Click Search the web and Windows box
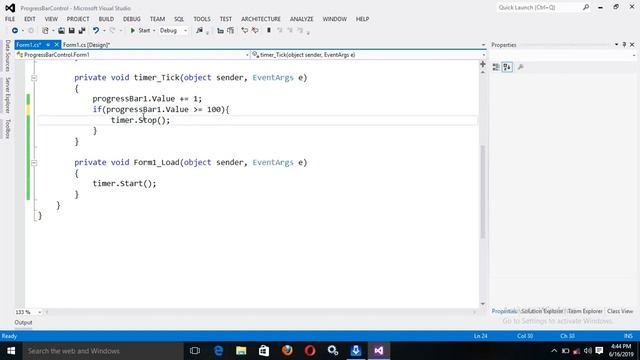This screenshot has height=360, width=640. (x=103, y=351)
